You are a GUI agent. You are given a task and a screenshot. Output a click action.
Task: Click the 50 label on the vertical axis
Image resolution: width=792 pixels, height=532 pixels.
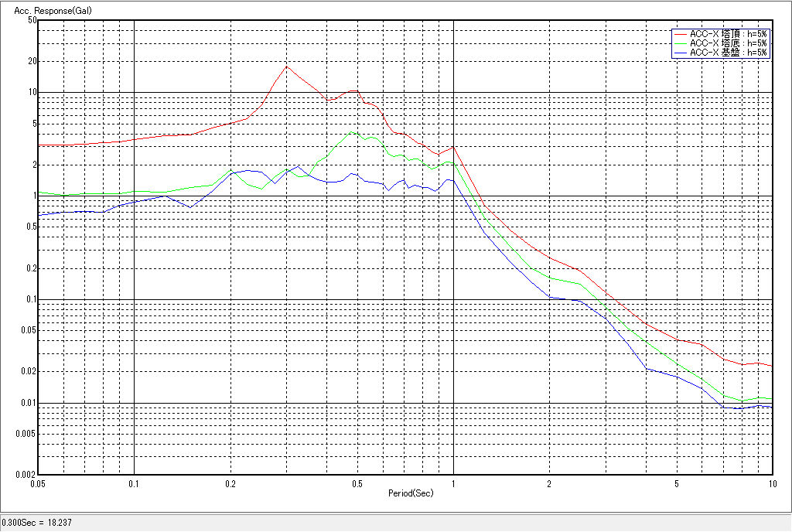click(32, 20)
